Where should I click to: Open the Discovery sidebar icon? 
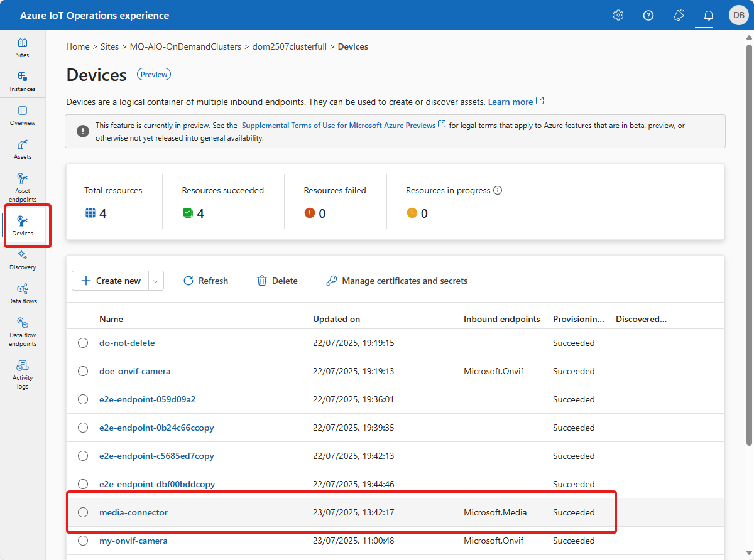point(23,260)
